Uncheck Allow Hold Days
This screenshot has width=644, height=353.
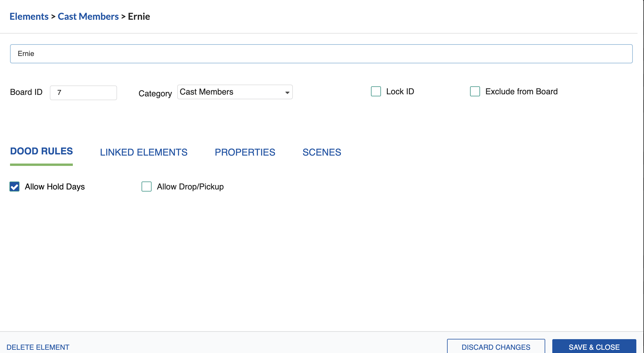(x=14, y=187)
